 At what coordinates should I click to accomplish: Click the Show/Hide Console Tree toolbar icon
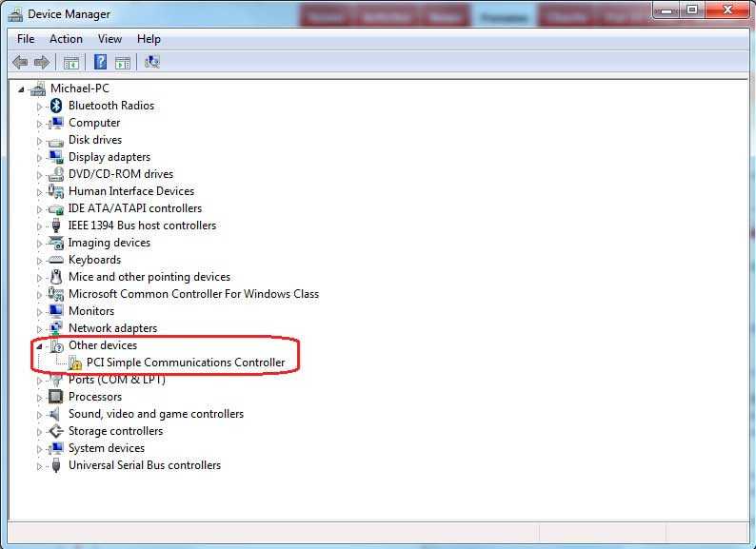click(x=70, y=63)
